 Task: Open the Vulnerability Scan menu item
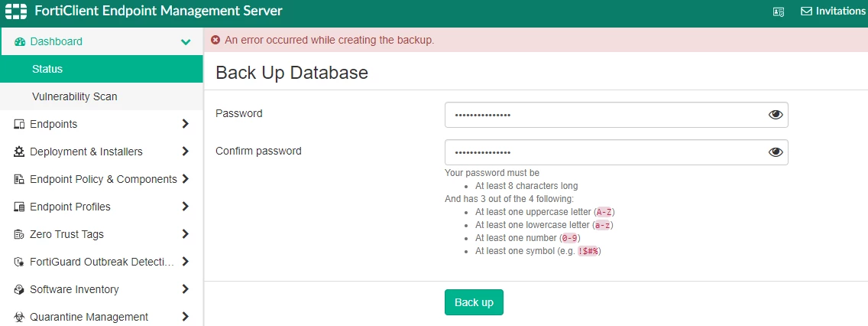(x=102, y=96)
